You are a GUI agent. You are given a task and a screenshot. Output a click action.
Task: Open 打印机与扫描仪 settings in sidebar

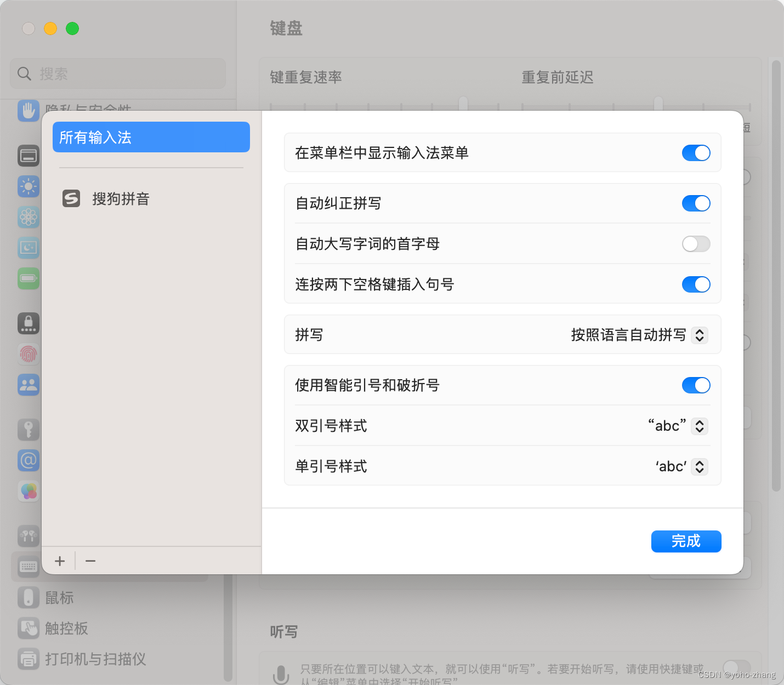[95, 659]
